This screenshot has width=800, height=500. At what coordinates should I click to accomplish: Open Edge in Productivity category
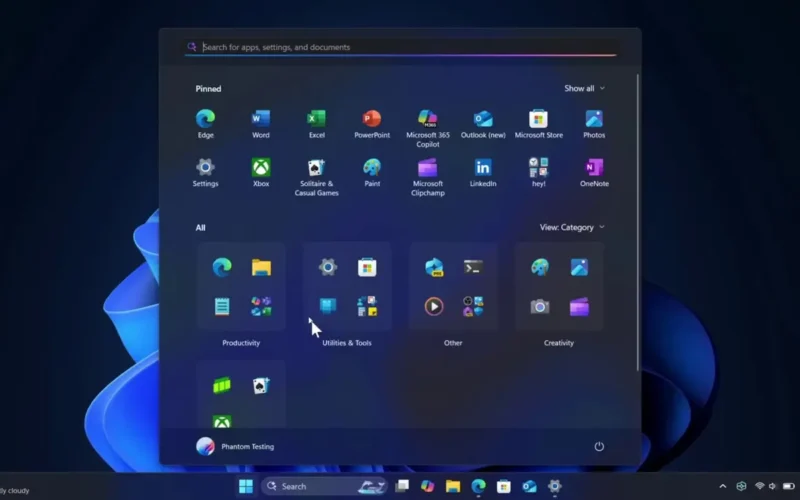222,267
